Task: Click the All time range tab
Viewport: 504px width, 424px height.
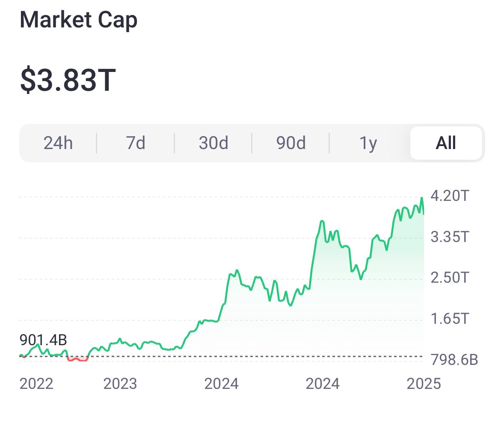Action: pos(446,143)
